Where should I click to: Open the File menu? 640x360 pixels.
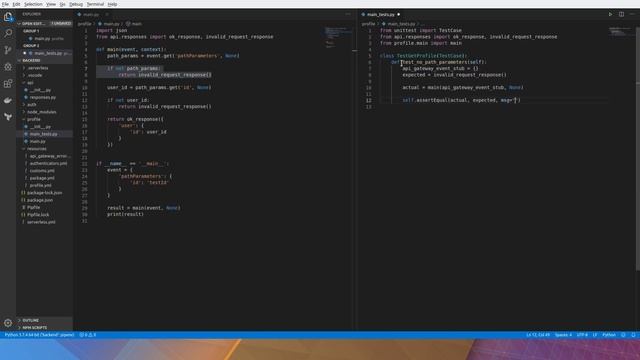click(x=5, y=4)
